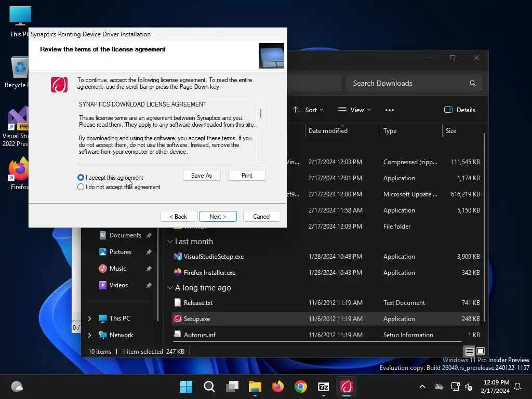Click the VisualStudioSetup.exe file icon
This screenshot has width=532, height=399.
pos(178,257)
